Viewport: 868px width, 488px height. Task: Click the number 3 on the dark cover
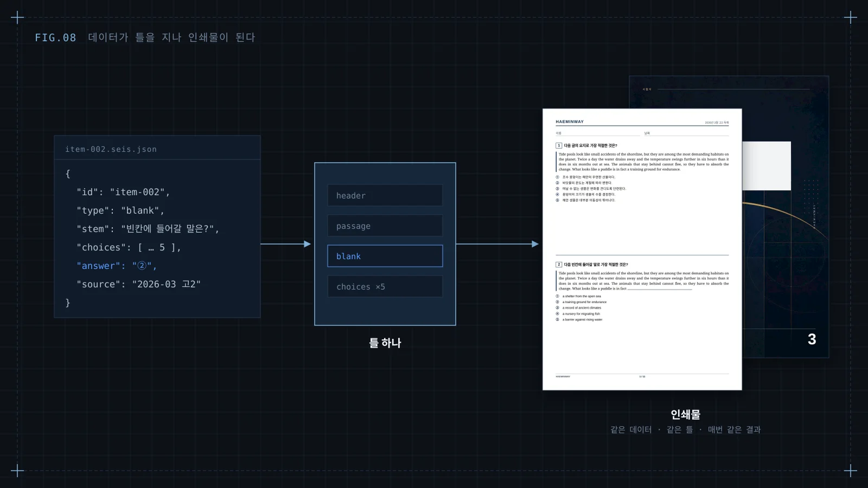pyautogui.click(x=812, y=339)
